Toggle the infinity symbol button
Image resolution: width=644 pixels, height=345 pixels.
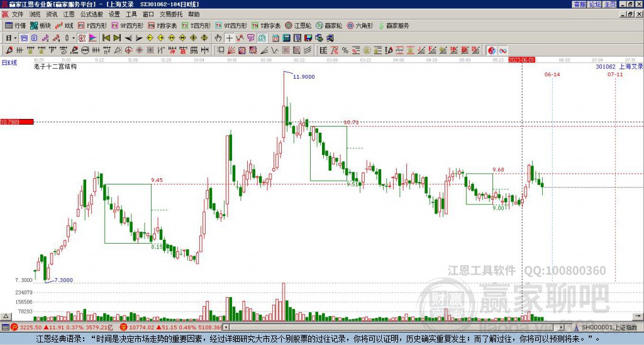[502, 50]
